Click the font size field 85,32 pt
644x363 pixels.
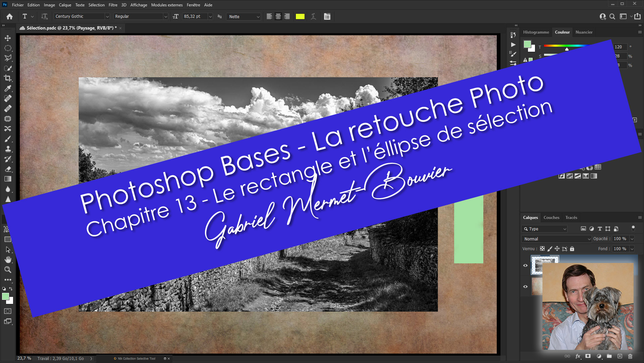click(195, 16)
